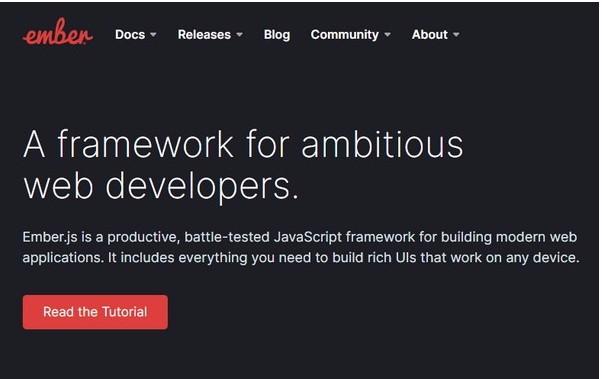Expand the Releases dropdown arrow
The width and height of the screenshot is (602, 379).
coord(240,35)
